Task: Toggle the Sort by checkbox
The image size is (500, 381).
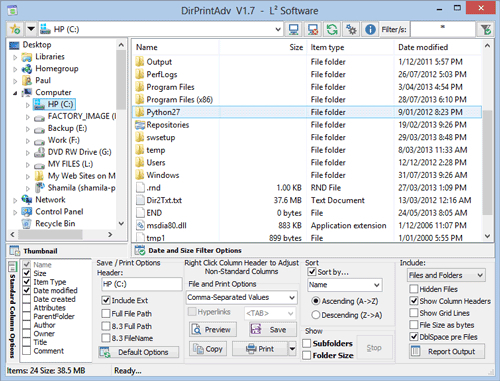Action: coord(312,272)
